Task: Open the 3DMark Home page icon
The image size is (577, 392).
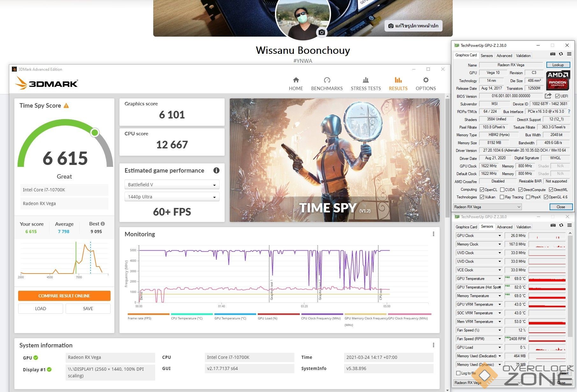Action: 296,80
